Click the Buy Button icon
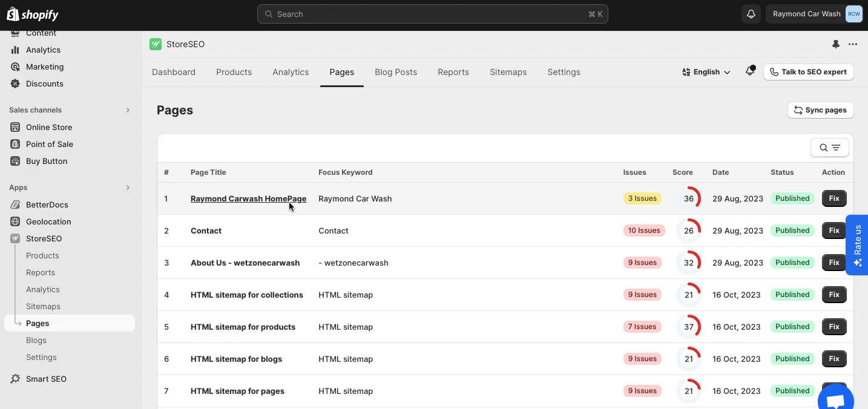The image size is (868, 409). [15, 161]
